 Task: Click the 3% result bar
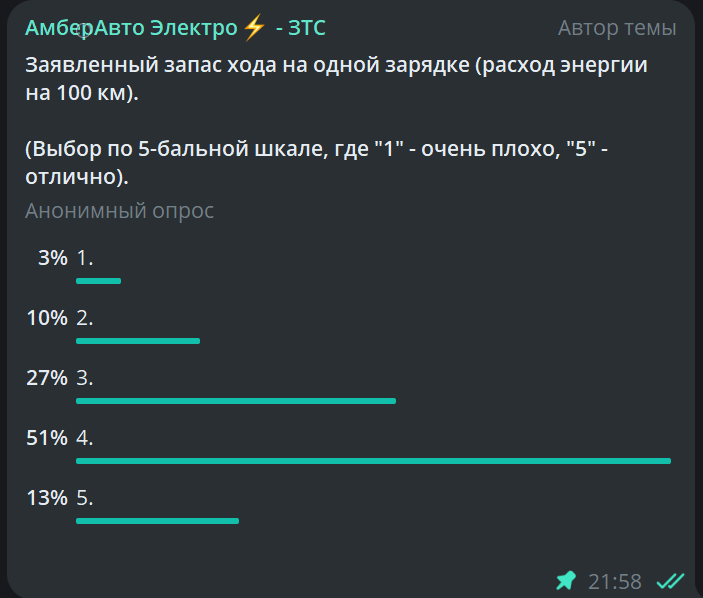[98, 281]
